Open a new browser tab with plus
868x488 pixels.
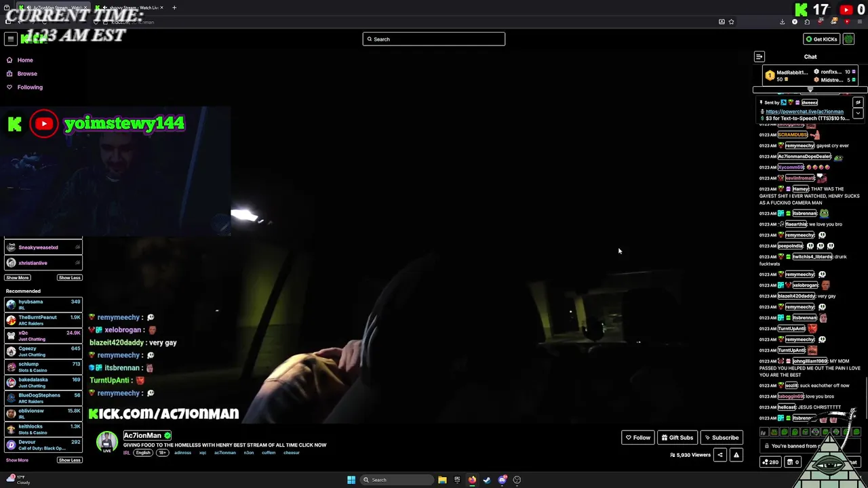pos(174,7)
